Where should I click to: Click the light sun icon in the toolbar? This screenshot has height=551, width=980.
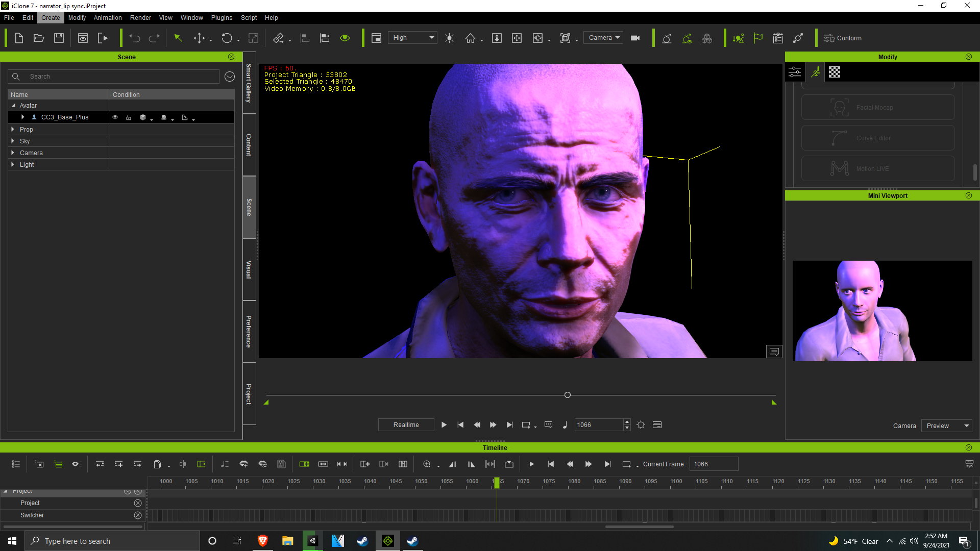pos(449,38)
